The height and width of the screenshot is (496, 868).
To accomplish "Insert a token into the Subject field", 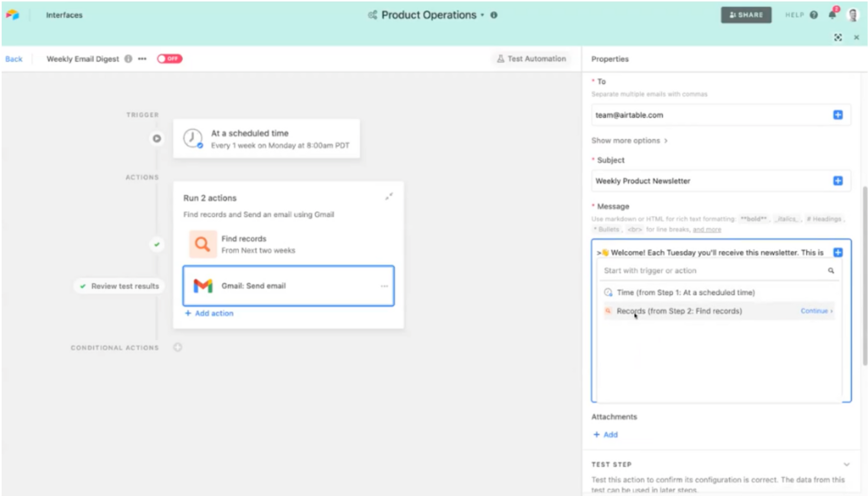I will click(838, 181).
